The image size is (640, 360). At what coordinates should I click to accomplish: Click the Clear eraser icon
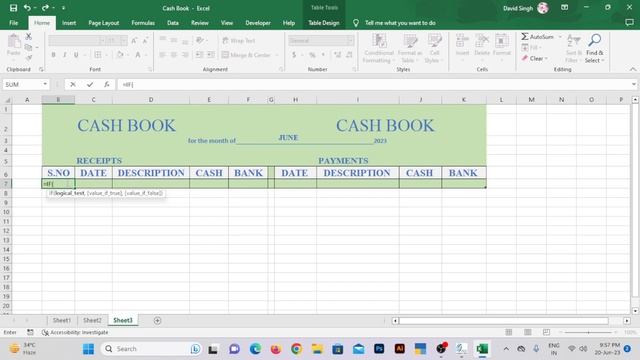pos(525,58)
